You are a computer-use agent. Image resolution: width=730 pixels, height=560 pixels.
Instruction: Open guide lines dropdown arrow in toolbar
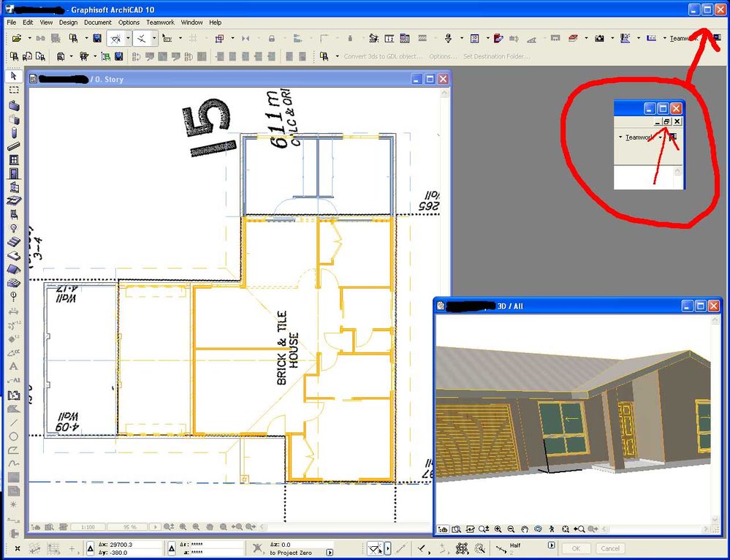pyautogui.click(x=128, y=39)
